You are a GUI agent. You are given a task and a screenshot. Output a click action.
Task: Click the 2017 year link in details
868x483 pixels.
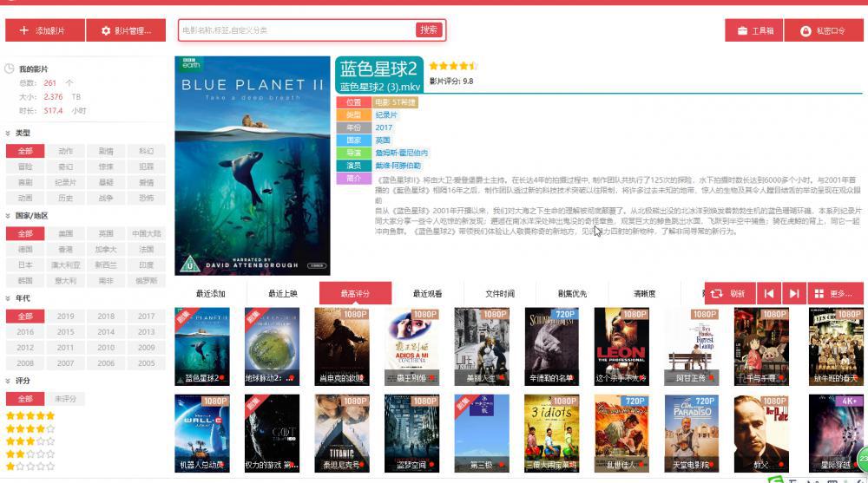[x=384, y=127]
